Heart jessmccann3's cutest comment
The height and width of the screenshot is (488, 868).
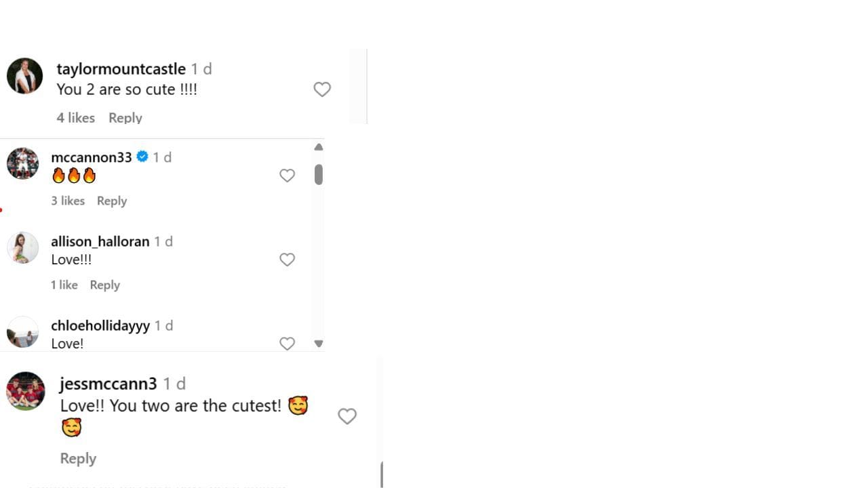click(347, 416)
